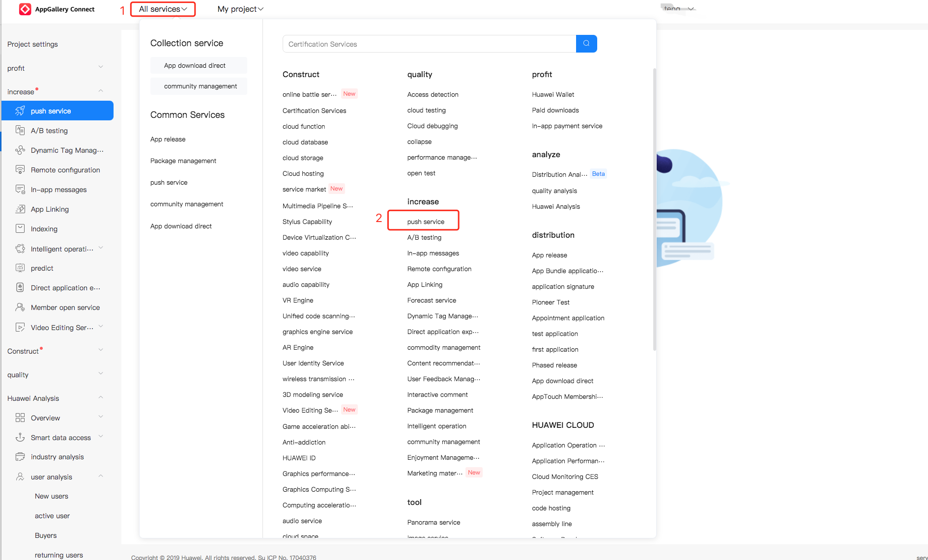Collapse the increase section in sidebar

[101, 91]
